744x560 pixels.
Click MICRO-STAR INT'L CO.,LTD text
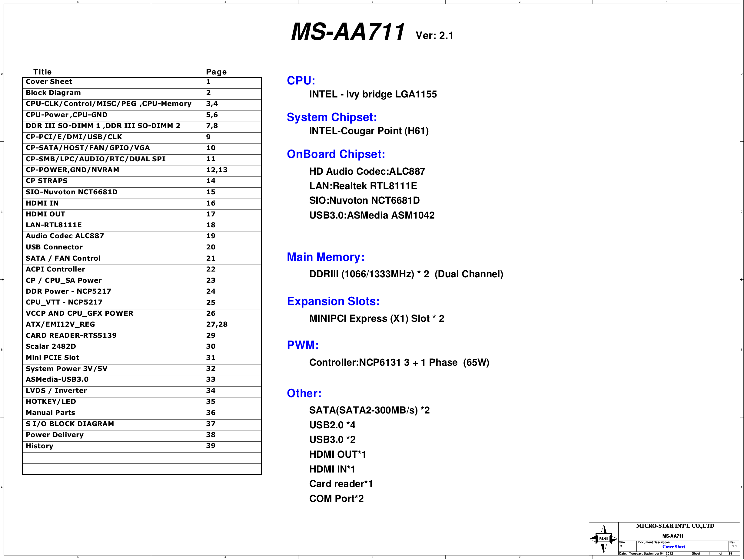pos(675,526)
